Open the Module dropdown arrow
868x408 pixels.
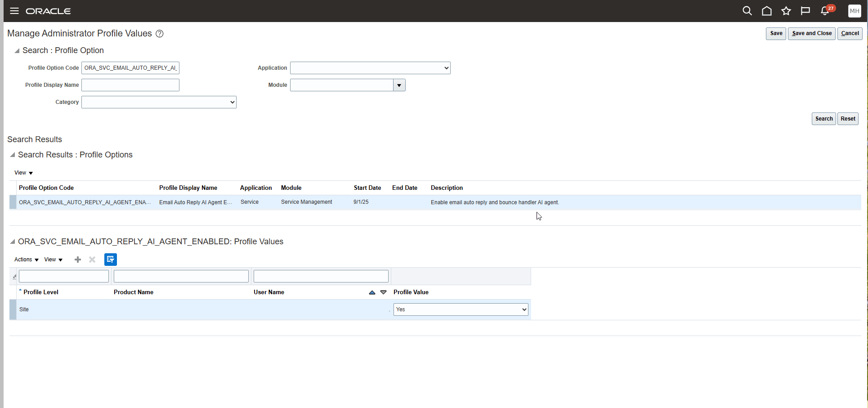point(399,85)
